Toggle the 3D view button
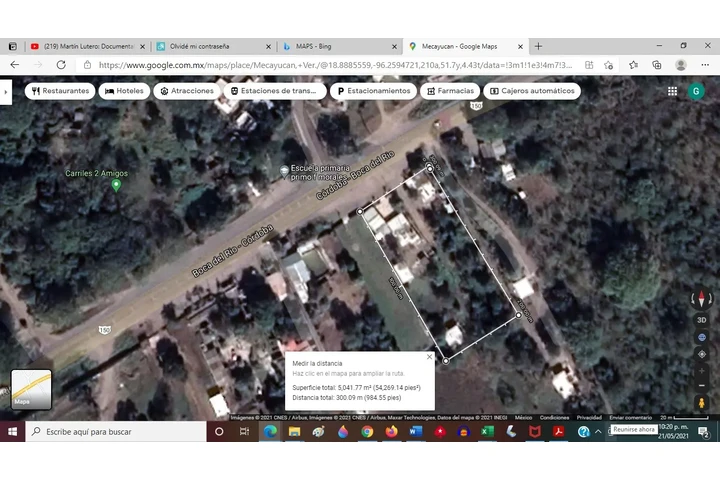720x480 pixels. tap(701, 320)
